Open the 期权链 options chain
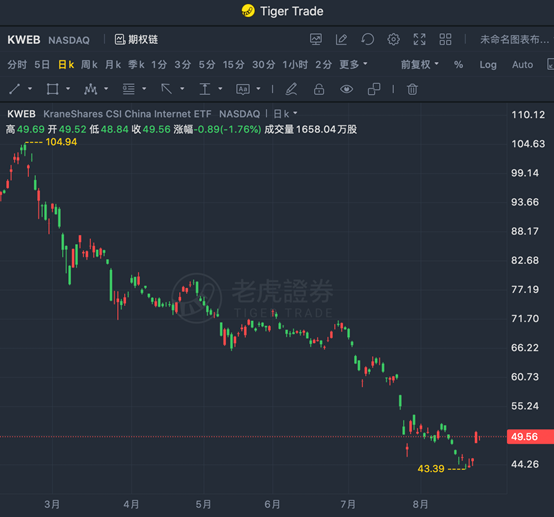The image size is (554, 517). 136,40
